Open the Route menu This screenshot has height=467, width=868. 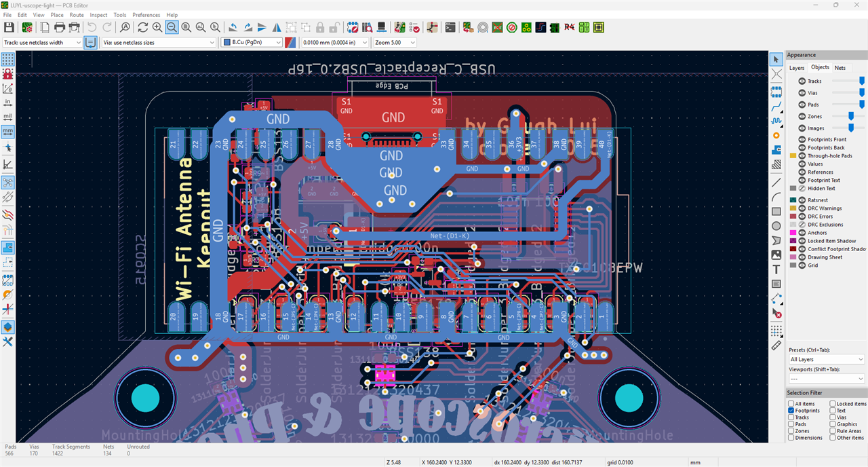pos(77,15)
